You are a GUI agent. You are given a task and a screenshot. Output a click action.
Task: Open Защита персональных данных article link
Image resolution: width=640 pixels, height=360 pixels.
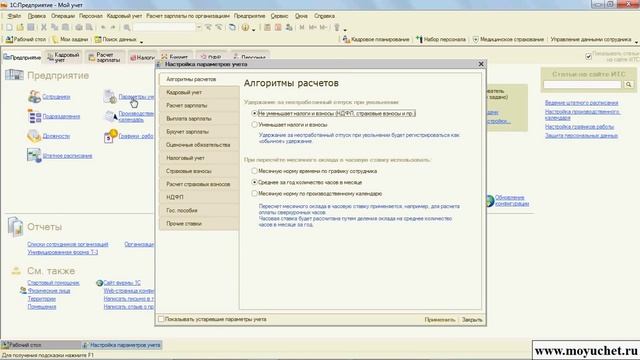[x=581, y=136]
